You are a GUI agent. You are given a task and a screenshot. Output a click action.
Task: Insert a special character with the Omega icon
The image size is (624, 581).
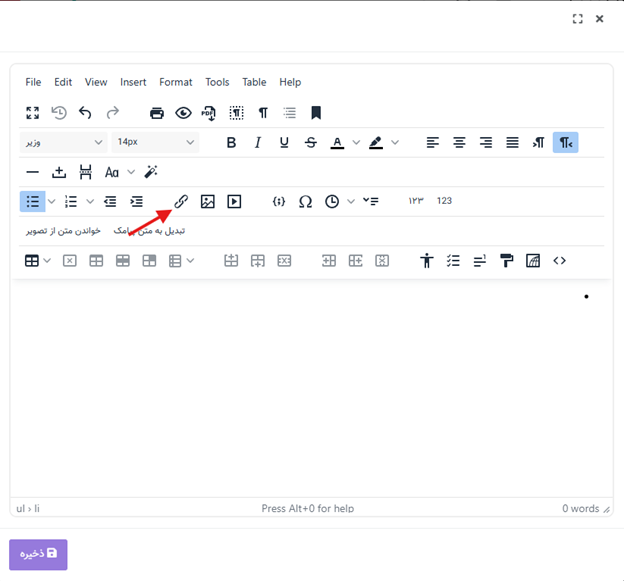[x=305, y=201]
